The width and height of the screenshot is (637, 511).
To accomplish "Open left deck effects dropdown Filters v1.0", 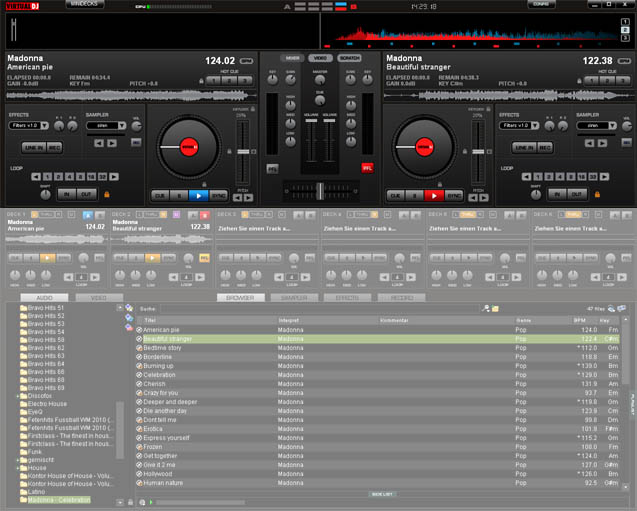I will (x=29, y=126).
